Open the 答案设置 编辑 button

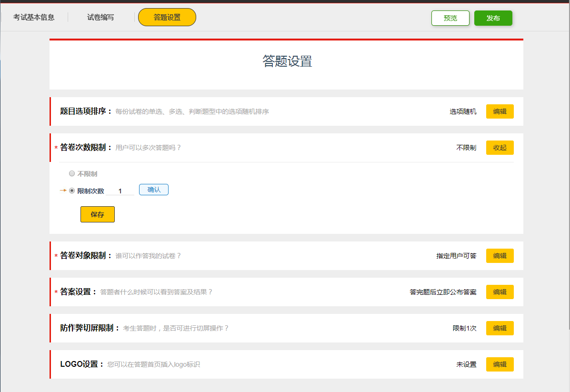(x=500, y=292)
